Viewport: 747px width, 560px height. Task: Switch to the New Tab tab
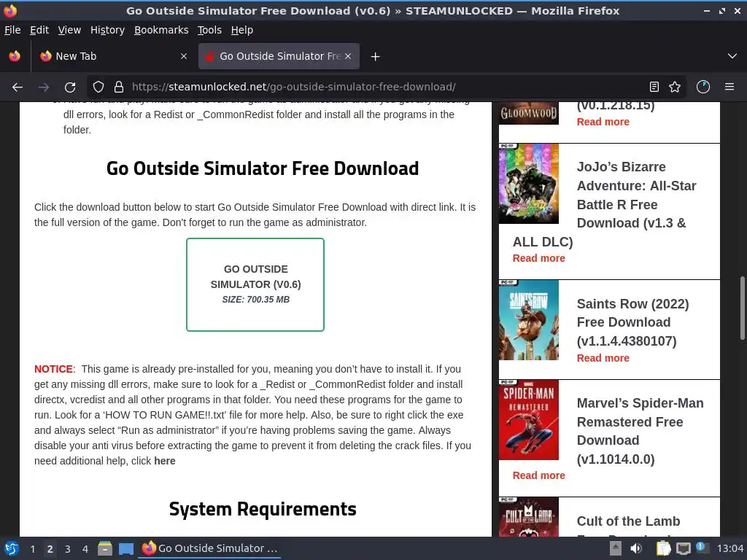point(113,56)
